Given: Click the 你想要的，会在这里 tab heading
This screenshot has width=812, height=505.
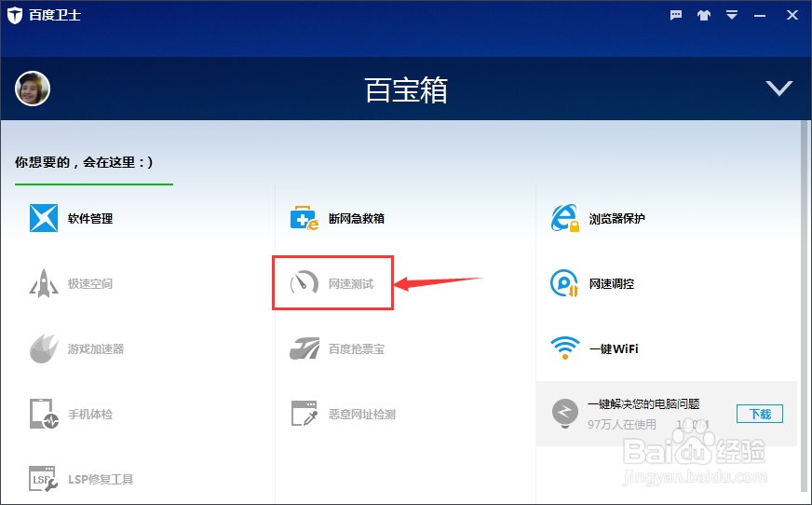Looking at the screenshot, I should 84,162.
